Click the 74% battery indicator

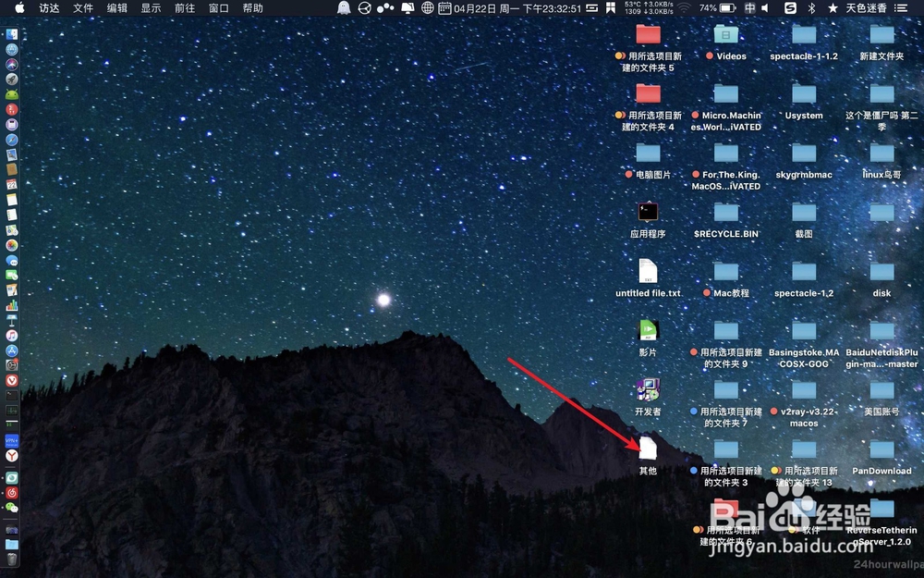click(x=717, y=7)
